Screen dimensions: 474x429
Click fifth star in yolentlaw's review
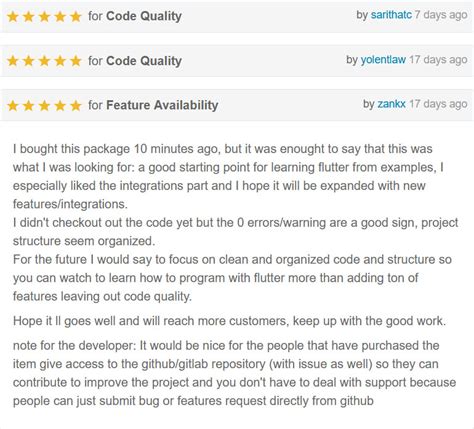(76, 61)
